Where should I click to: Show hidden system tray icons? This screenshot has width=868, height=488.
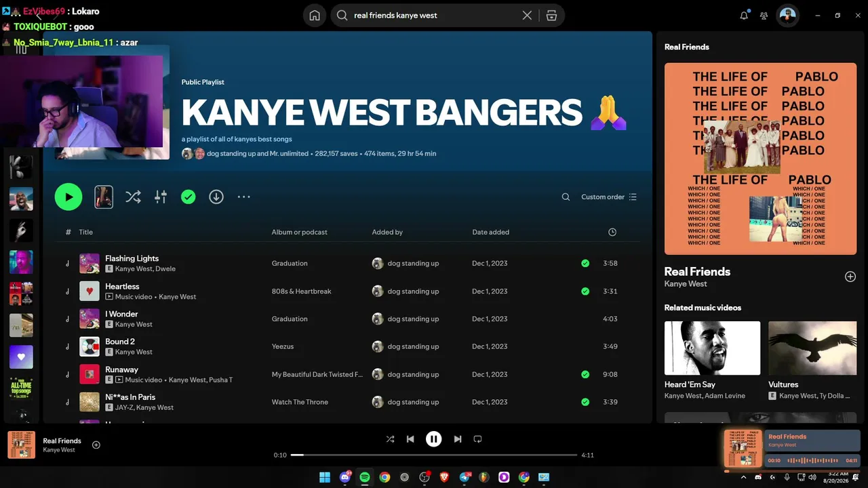click(x=744, y=477)
